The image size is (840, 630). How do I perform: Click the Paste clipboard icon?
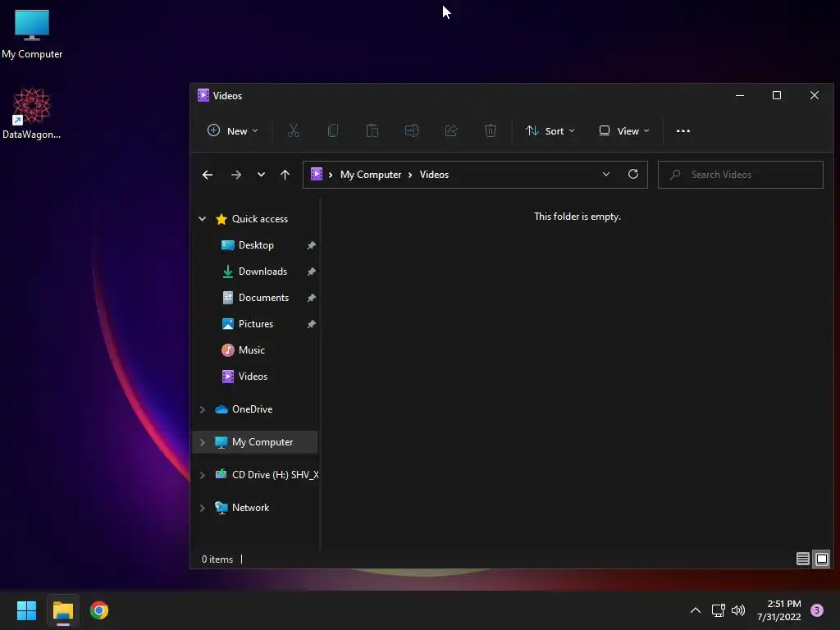[x=372, y=130]
